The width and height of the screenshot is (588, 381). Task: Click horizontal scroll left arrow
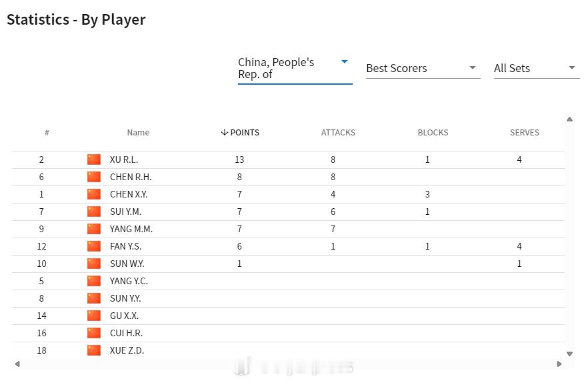(x=17, y=364)
